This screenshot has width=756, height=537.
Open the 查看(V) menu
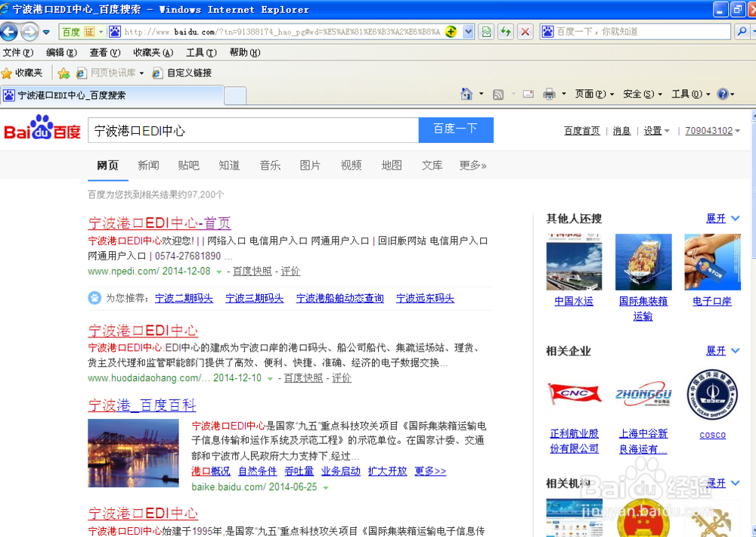104,53
